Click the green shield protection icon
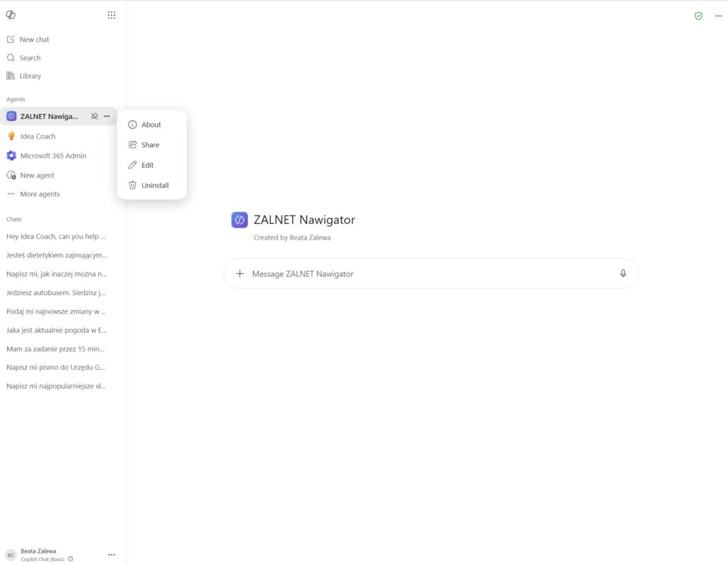 pyautogui.click(x=698, y=16)
